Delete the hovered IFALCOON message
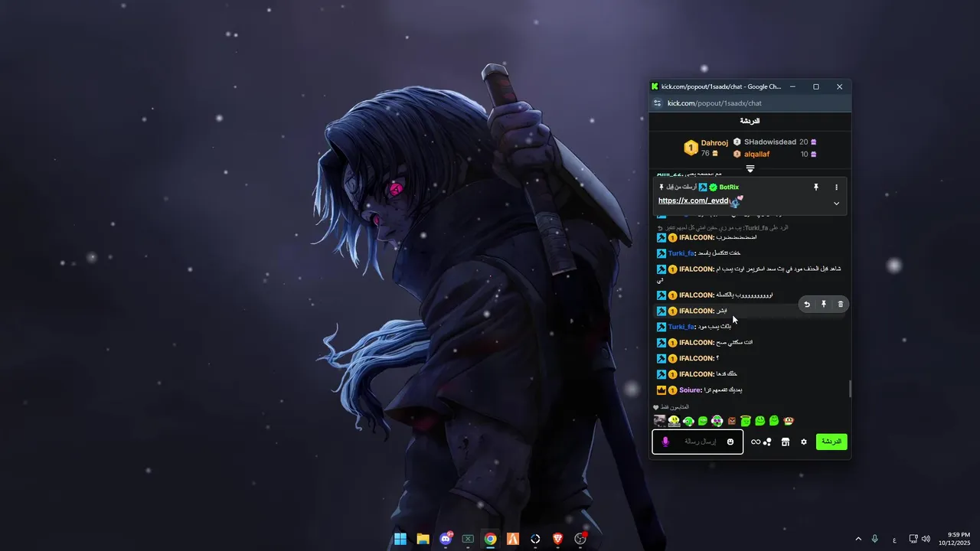This screenshot has width=980, height=551. [841, 304]
